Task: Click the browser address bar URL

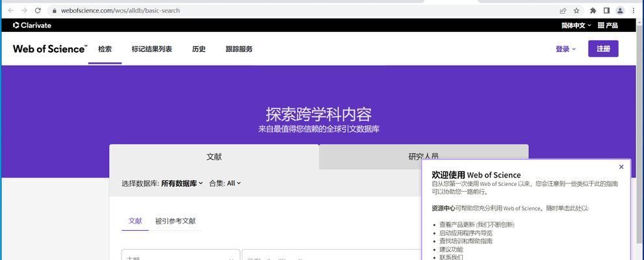Action: [120, 10]
